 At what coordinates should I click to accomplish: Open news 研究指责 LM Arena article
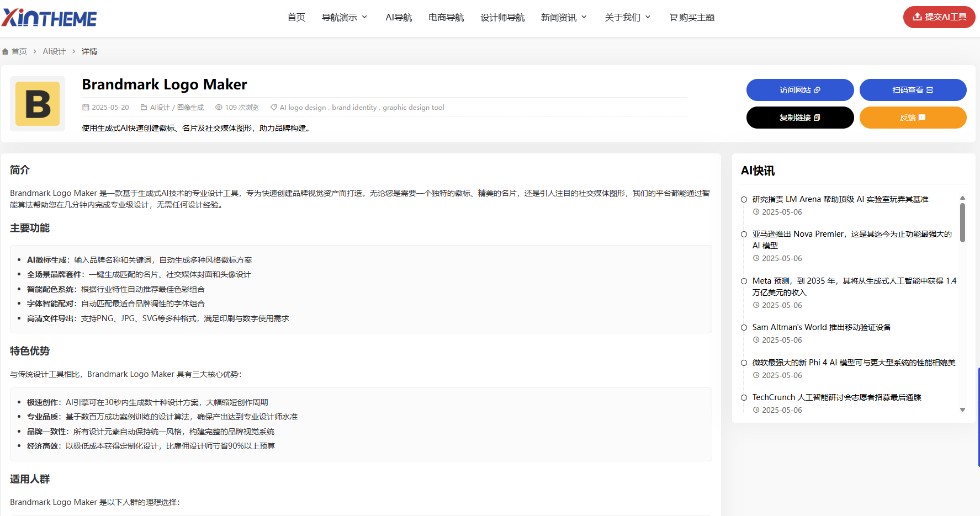(840, 199)
